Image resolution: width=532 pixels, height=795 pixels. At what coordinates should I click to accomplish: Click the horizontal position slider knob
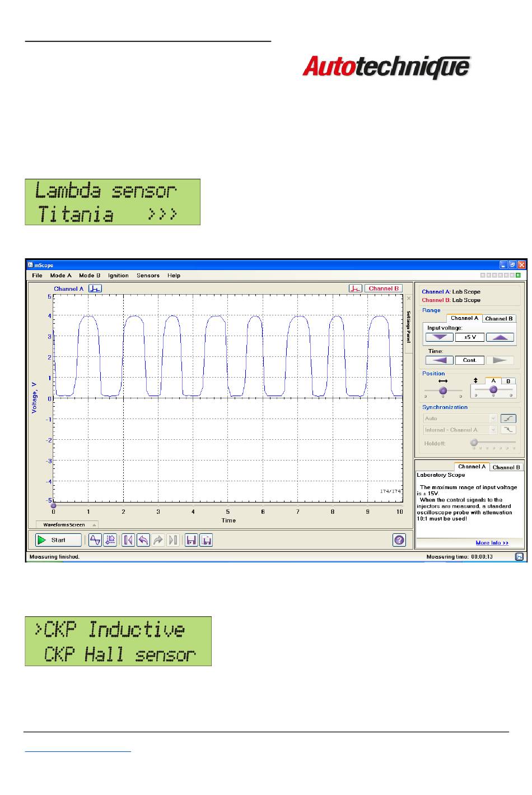coord(443,390)
